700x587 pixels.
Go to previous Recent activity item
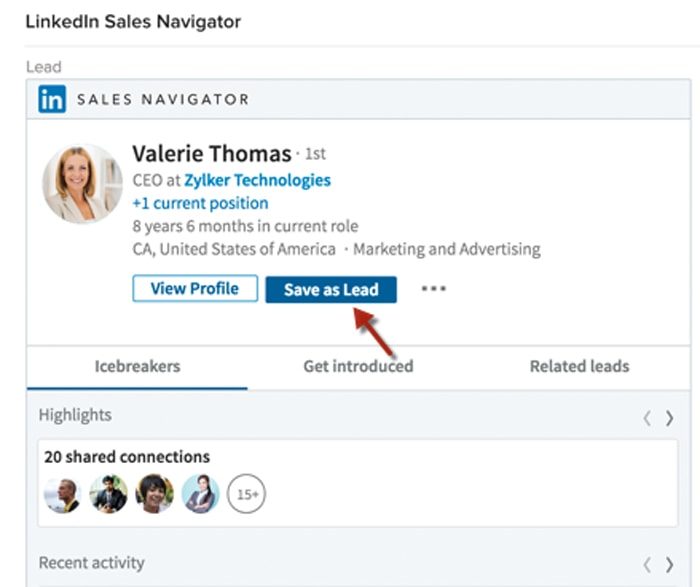click(646, 565)
